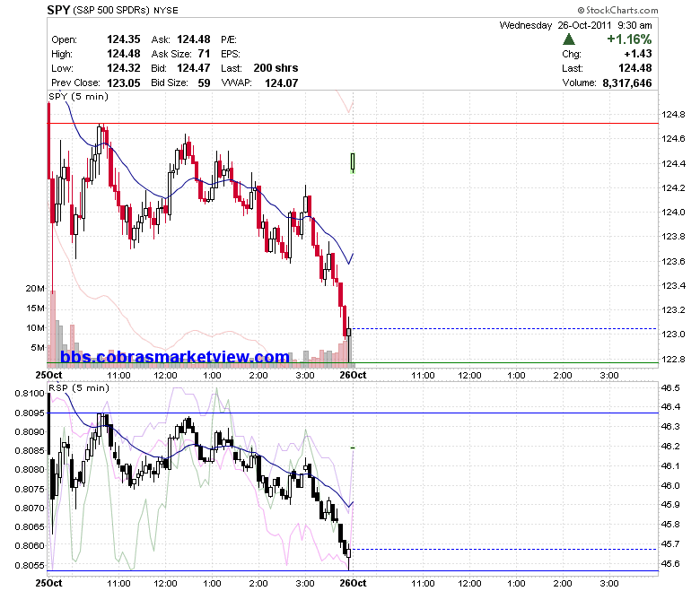Click the 46.5 RSP price axis label
Screen dimensions: 700x591
[670, 387]
